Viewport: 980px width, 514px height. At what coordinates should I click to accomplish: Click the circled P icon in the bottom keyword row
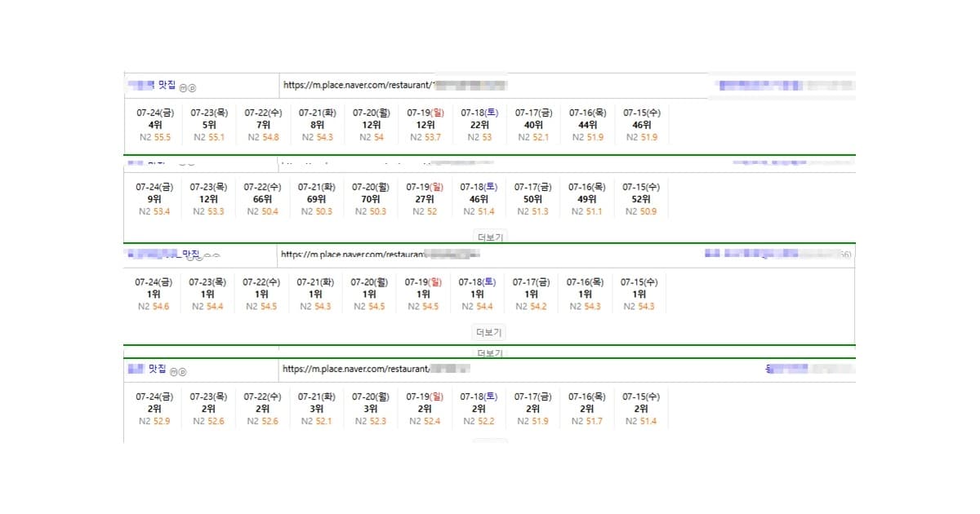(x=182, y=371)
